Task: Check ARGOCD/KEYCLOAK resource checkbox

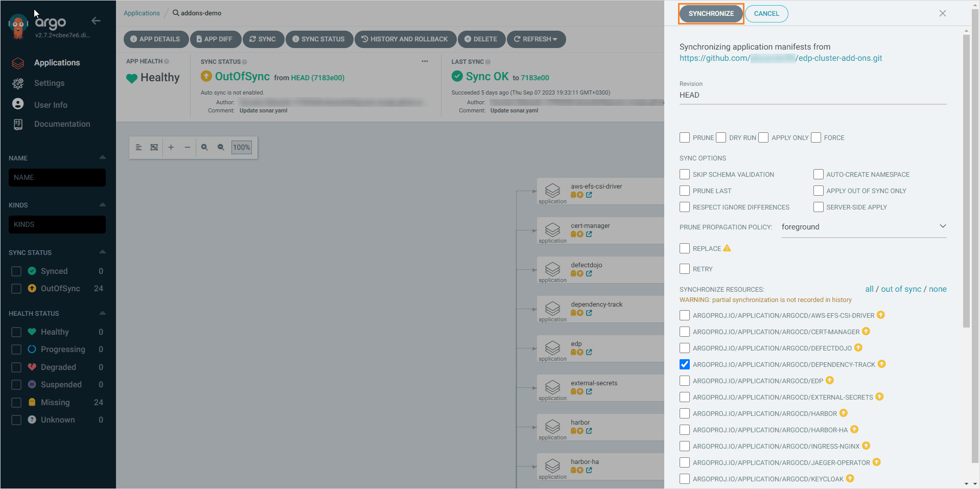Action: pyautogui.click(x=685, y=479)
